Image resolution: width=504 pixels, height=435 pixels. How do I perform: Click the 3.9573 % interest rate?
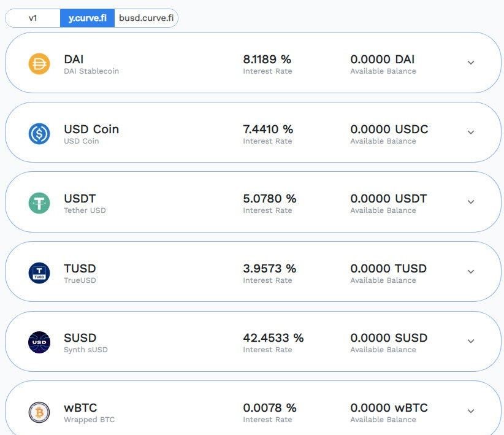(x=270, y=268)
